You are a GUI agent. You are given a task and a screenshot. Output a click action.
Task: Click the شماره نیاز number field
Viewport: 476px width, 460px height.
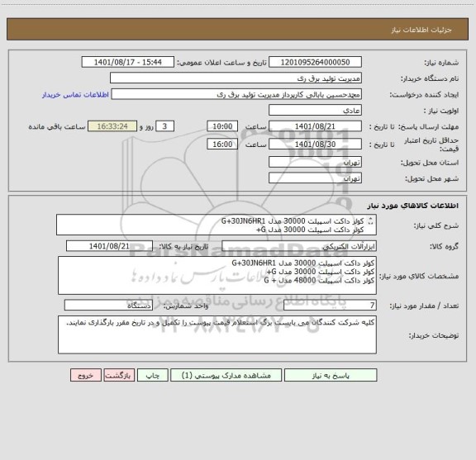point(315,62)
